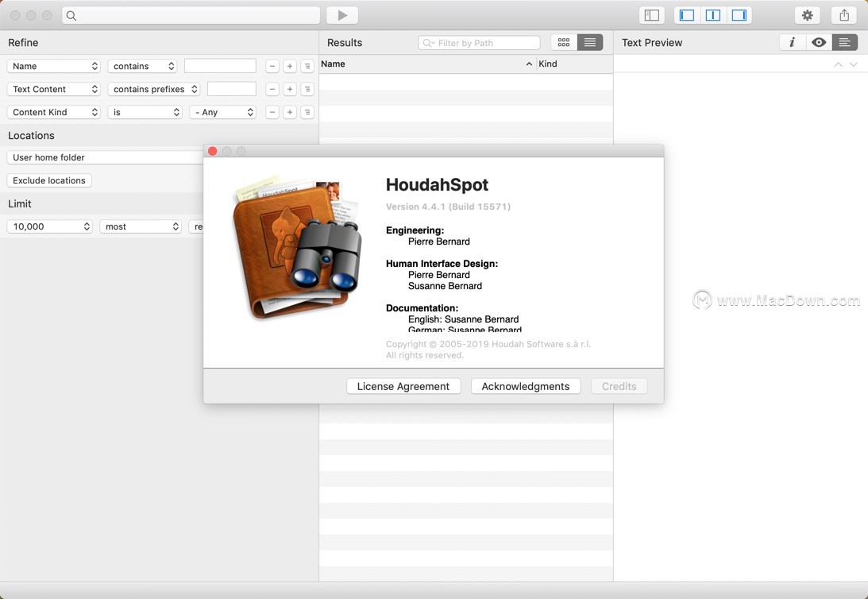Open the Content Kind criterion dropdown
868x599 pixels.
click(54, 112)
